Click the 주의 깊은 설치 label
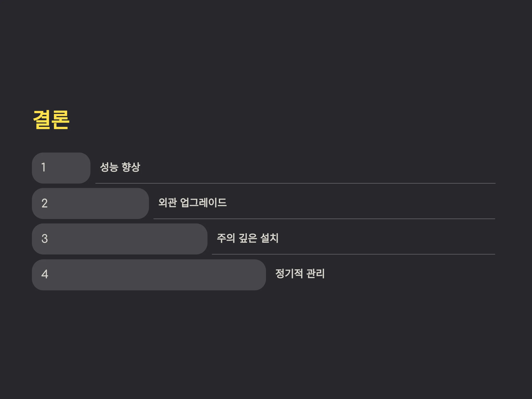The width and height of the screenshot is (532, 399). point(247,238)
